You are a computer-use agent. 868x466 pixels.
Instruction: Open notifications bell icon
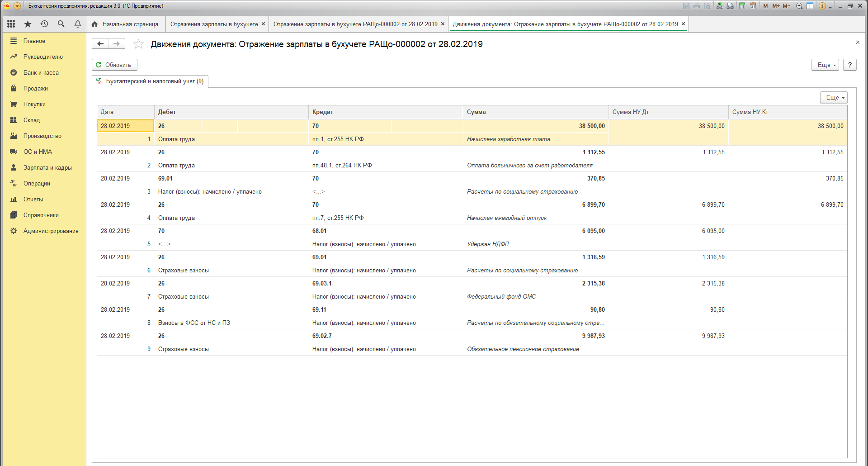(78, 24)
